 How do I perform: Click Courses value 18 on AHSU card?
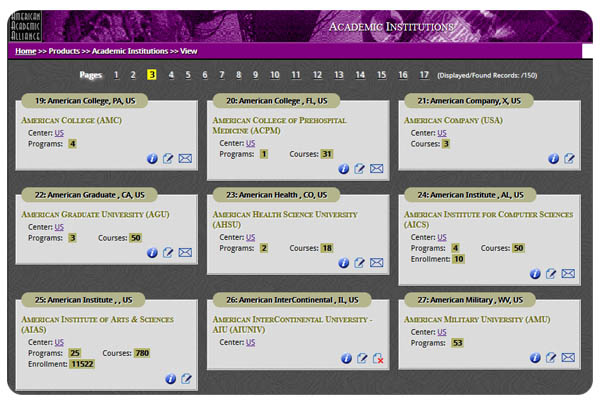(x=327, y=248)
